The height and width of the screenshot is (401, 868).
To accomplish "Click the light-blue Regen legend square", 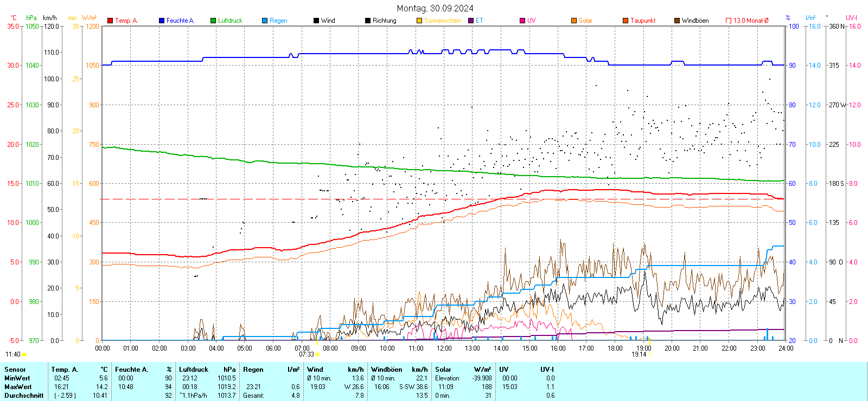I will [265, 21].
